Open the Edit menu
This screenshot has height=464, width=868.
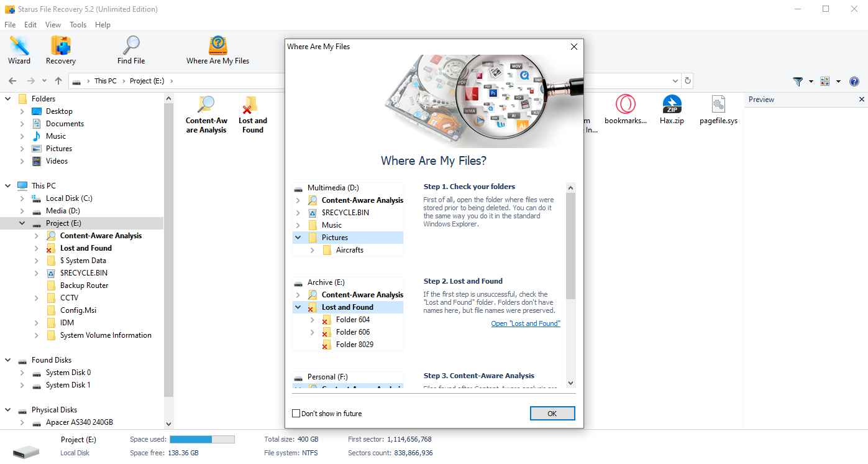coord(30,25)
